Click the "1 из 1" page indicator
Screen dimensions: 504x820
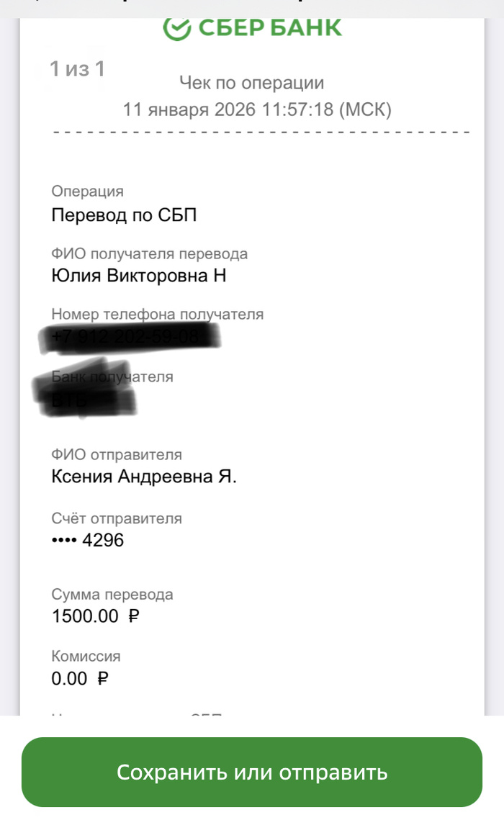click(77, 69)
